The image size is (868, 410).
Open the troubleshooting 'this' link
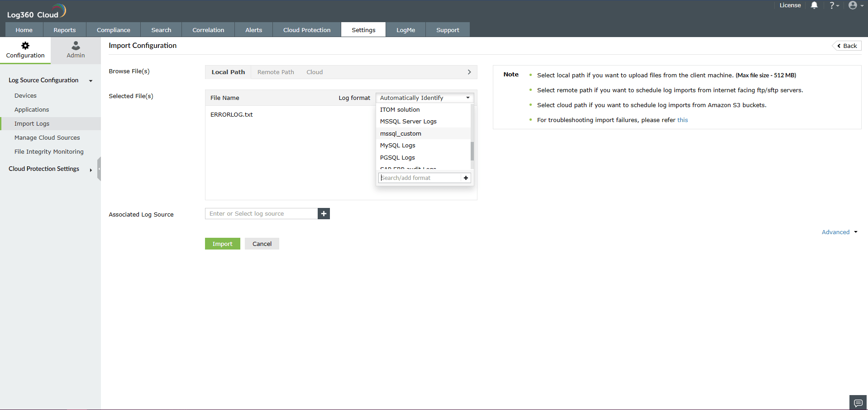point(682,120)
